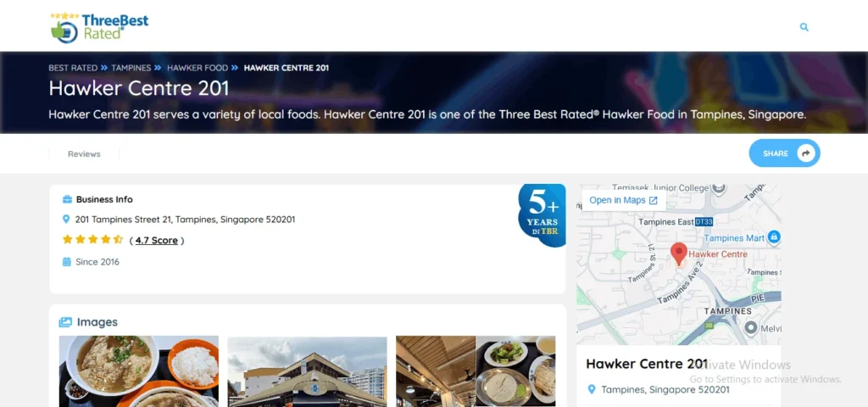Click the sidebar Hawker Centre 201 title
This screenshot has width=868, height=407.
point(647,364)
